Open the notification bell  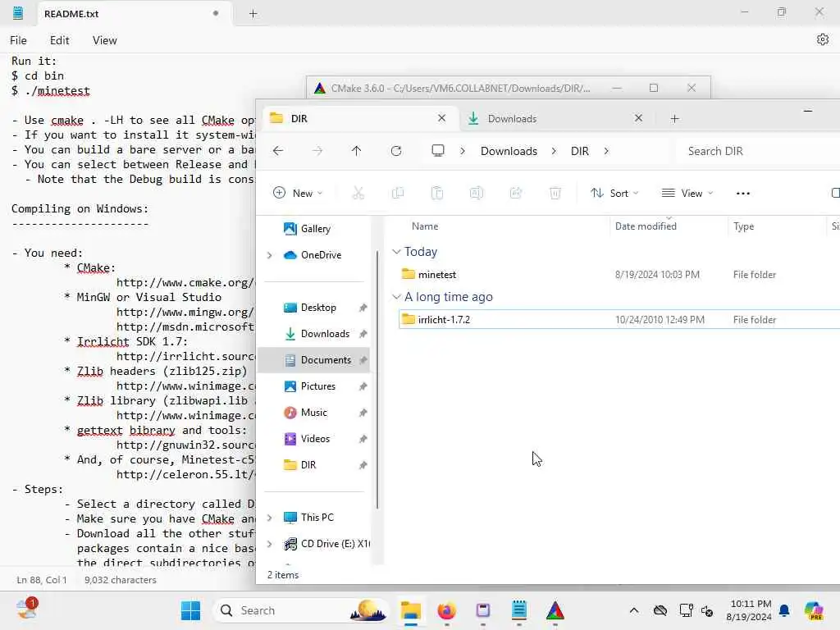point(783,610)
